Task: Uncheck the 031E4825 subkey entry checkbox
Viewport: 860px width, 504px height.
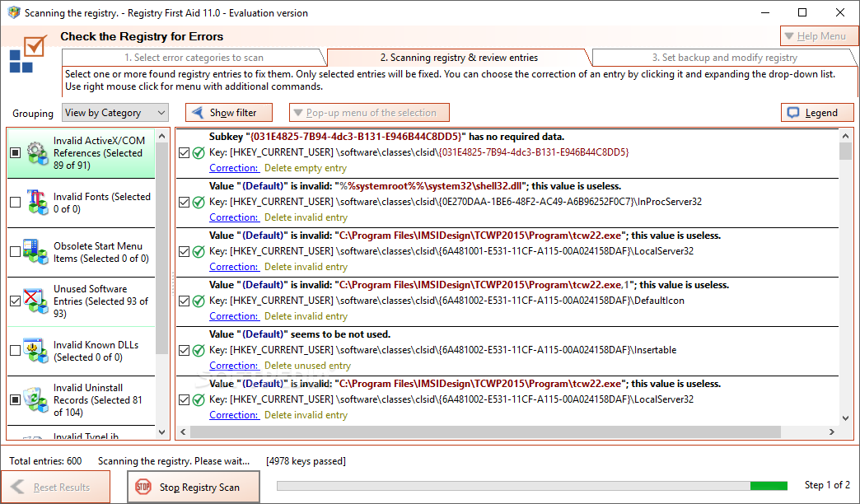Action: (x=185, y=152)
